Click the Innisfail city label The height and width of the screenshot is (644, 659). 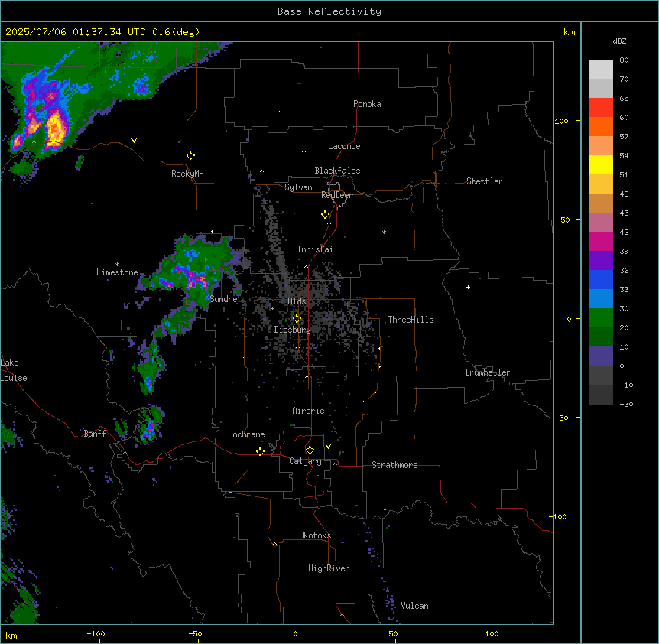pos(317,249)
